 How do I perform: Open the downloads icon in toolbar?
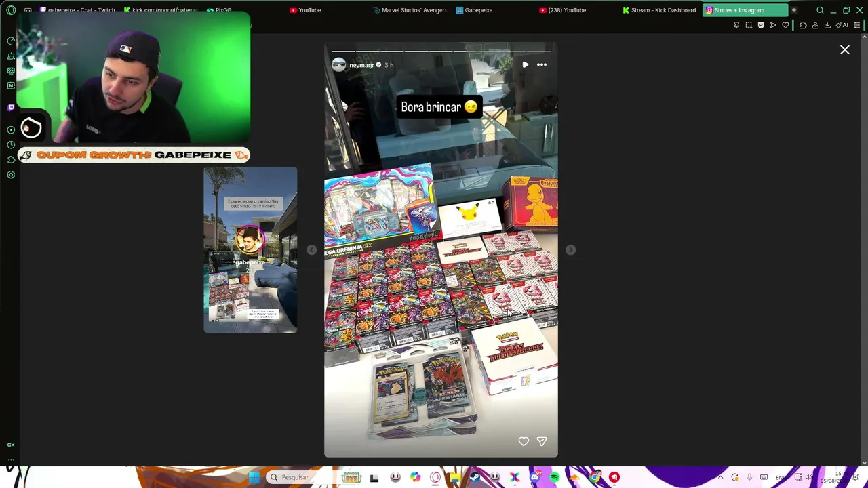tap(827, 26)
